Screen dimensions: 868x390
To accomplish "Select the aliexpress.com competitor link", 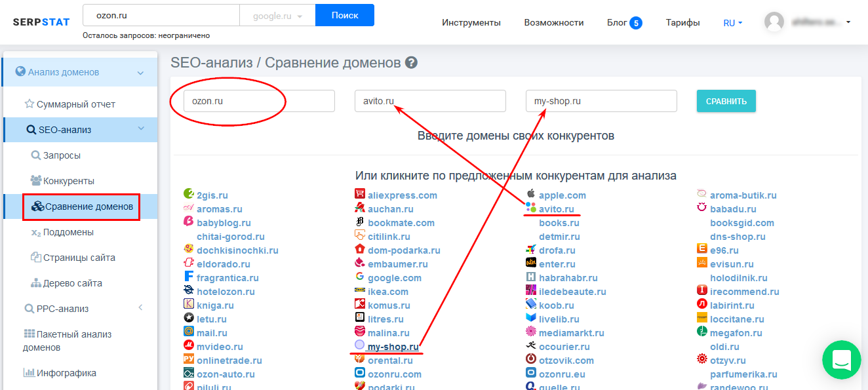I will [402, 195].
